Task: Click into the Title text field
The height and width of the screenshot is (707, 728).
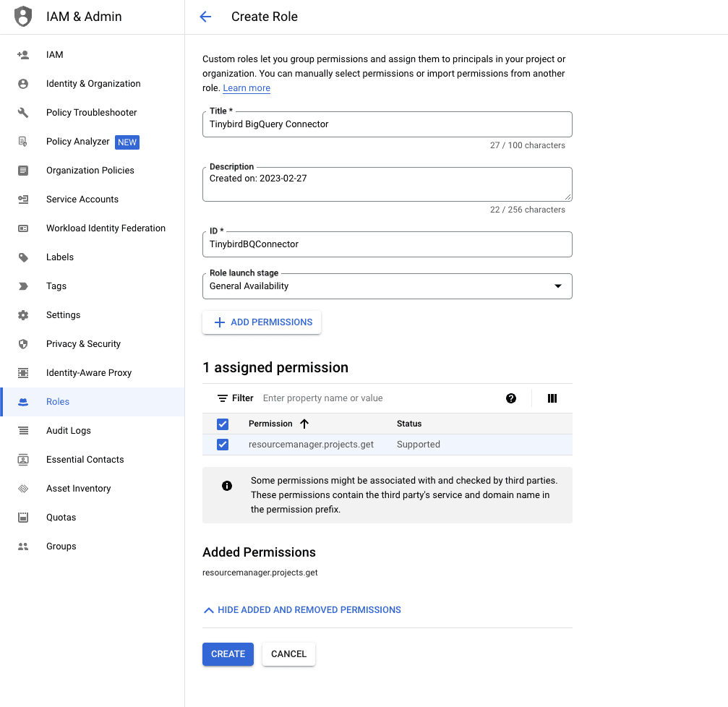Action: 387,124
